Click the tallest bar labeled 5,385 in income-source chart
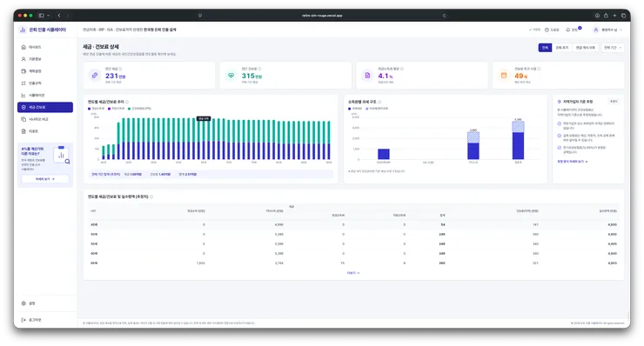The height and width of the screenshot is (346, 644). 518,140
